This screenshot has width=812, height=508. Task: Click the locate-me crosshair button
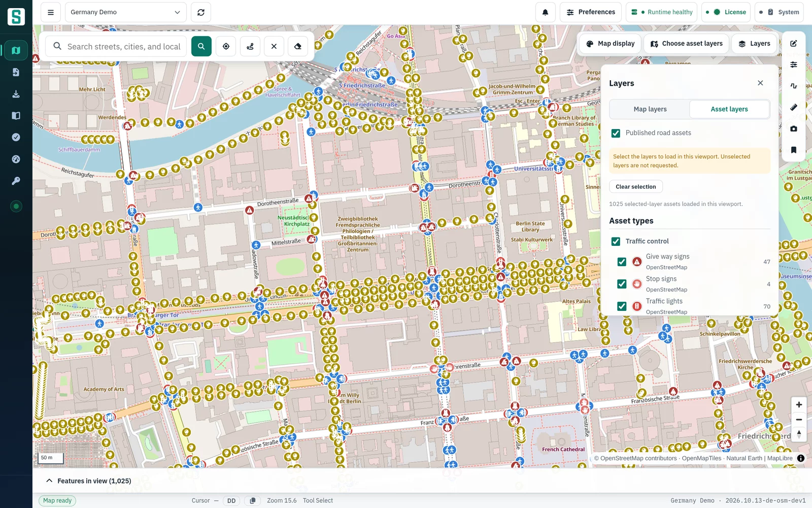pos(226,46)
